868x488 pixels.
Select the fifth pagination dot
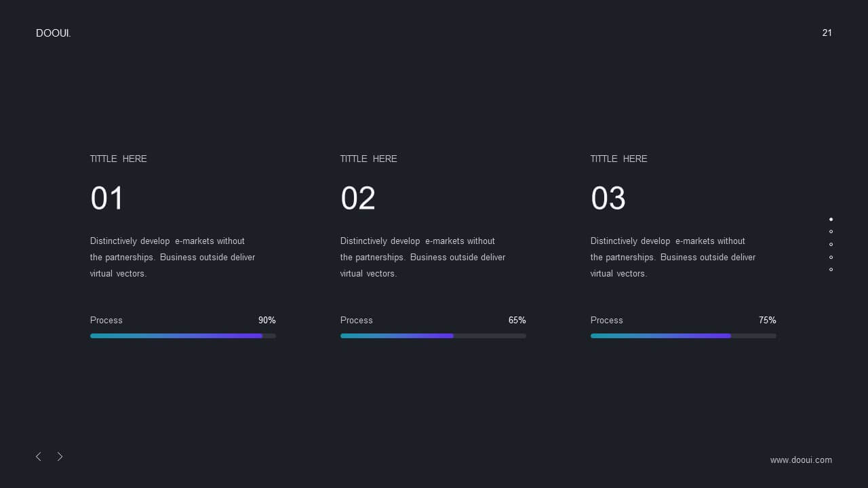click(831, 269)
